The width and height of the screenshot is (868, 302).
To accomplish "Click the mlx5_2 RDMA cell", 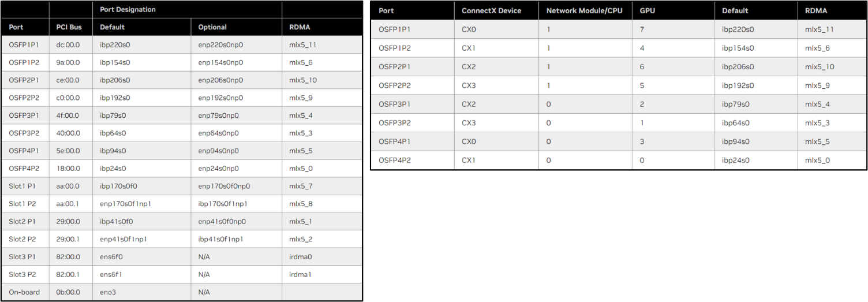I will (x=301, y=239).
